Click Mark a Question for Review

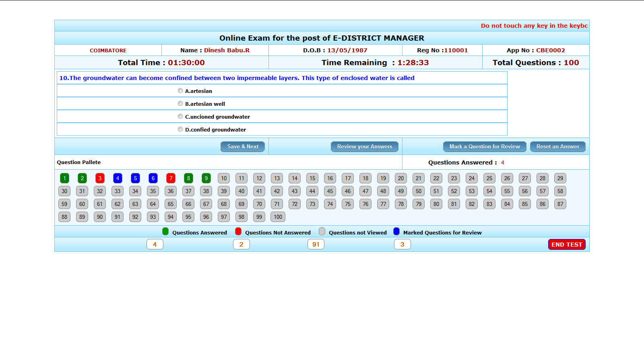click(x=485, y=146)
